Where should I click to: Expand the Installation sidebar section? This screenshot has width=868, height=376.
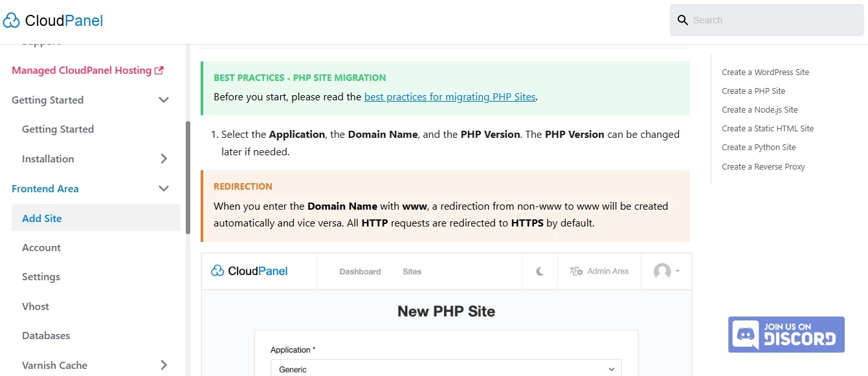pyautogui.click(x=163, y=159)
